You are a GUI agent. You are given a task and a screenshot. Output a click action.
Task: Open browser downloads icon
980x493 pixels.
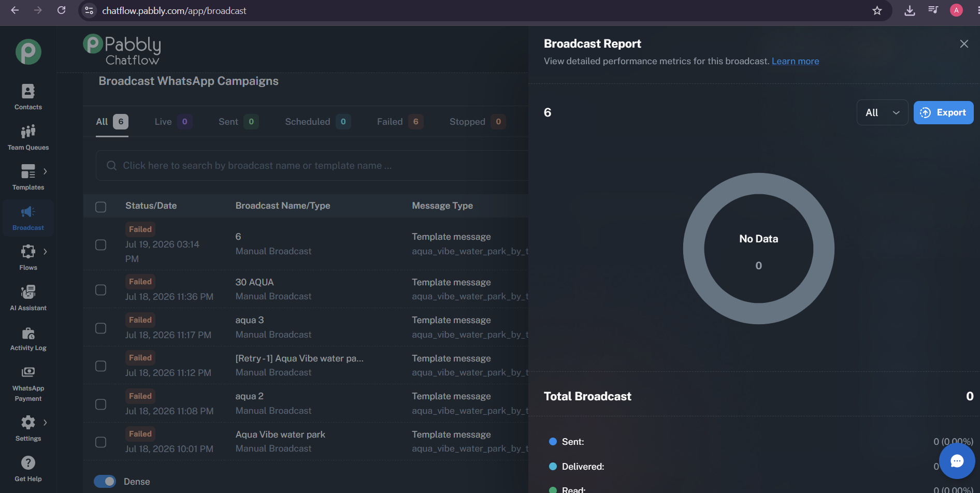(x=910, y=10)
